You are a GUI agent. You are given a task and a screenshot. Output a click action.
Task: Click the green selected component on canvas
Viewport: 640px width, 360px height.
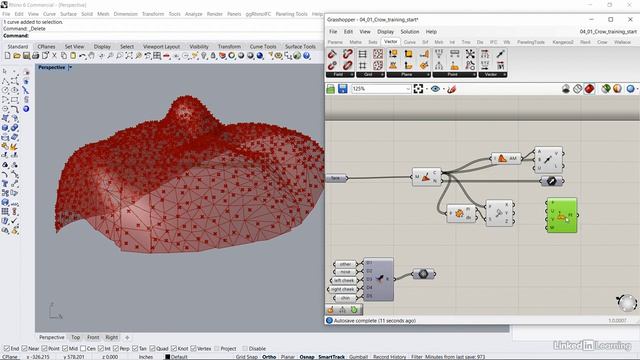562,216
